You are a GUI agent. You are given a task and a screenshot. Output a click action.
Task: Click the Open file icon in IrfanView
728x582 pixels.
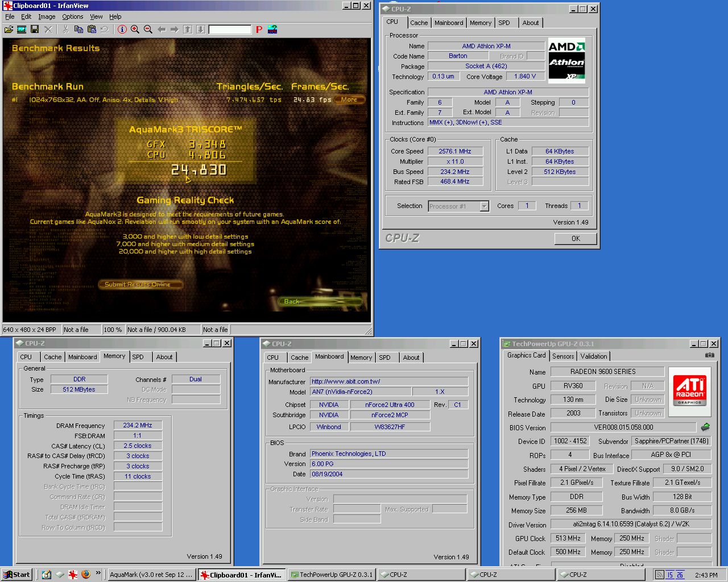(9, 30)
